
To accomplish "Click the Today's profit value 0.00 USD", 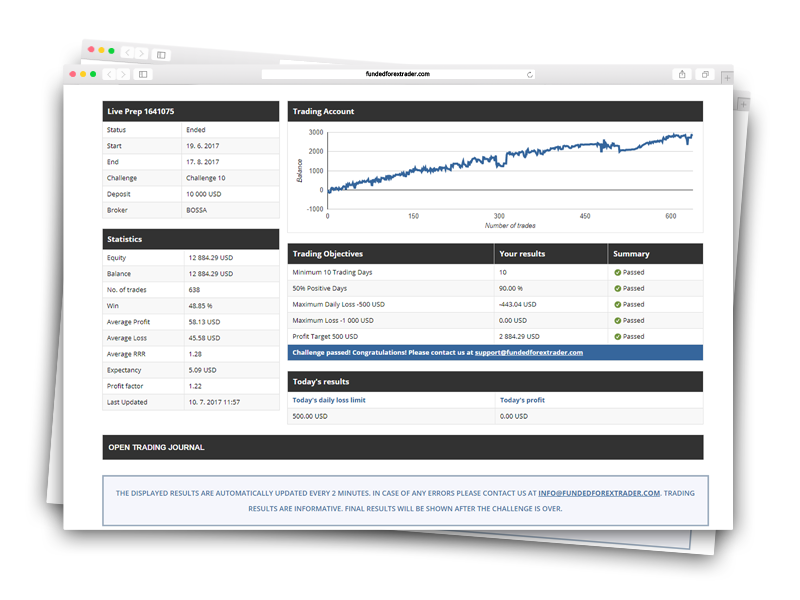I will [x=514, y=416].
